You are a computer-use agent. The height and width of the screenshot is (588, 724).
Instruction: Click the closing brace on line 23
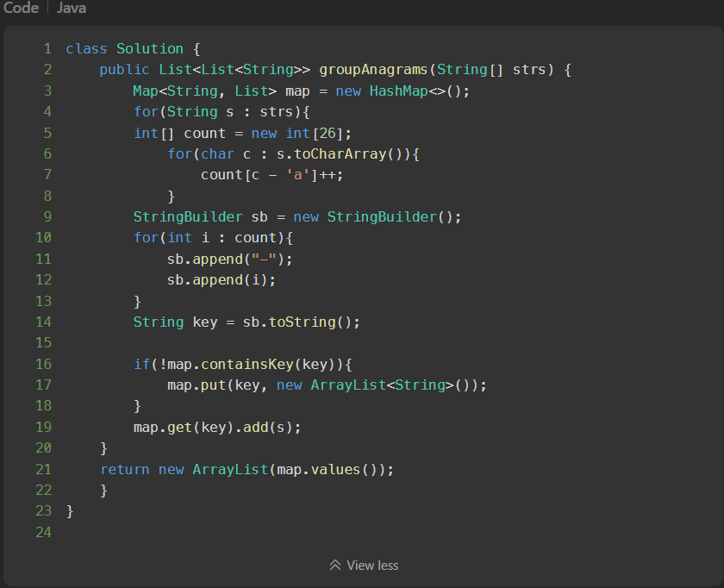[x=70, y=511]
